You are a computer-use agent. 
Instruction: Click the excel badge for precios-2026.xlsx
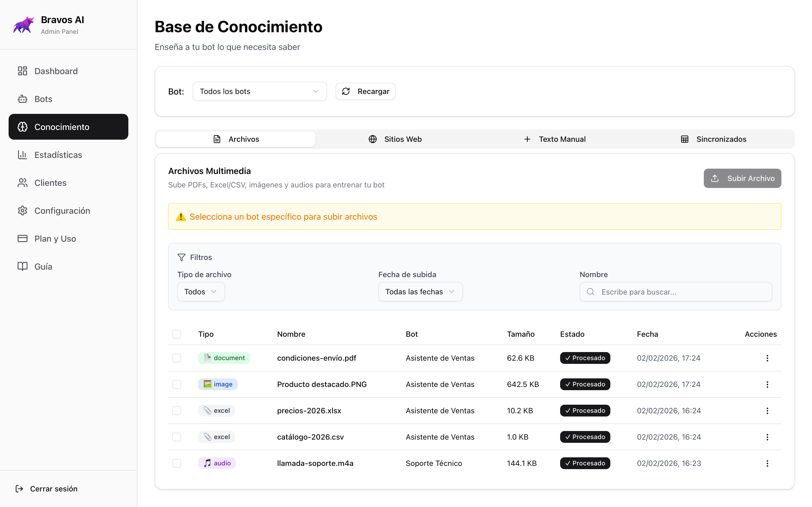coord(216,410)
